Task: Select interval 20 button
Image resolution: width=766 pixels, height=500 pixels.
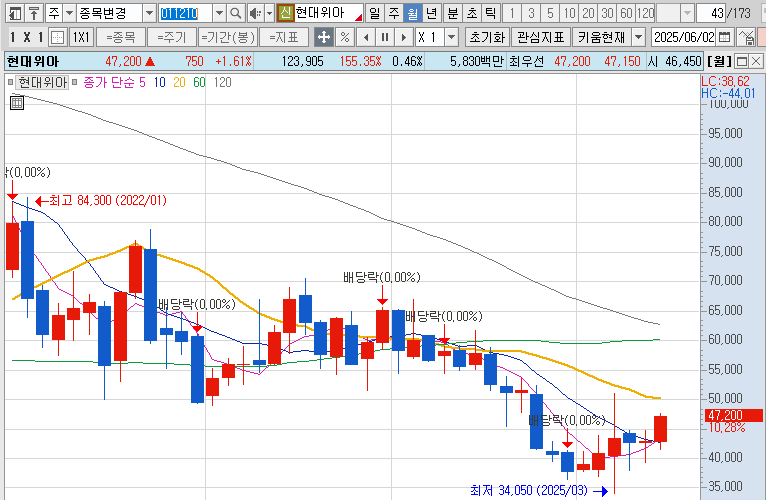Action: click(588, 13)
